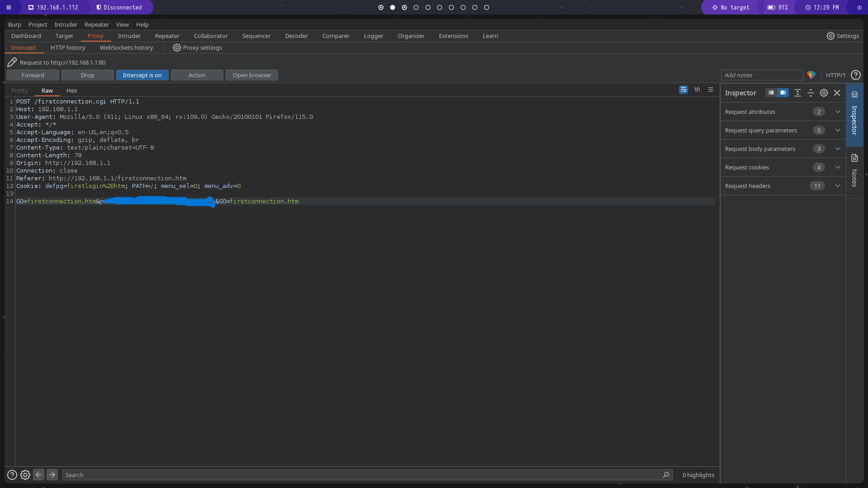
Task: Switch to the Logger tab
Action: coord(373,36)
